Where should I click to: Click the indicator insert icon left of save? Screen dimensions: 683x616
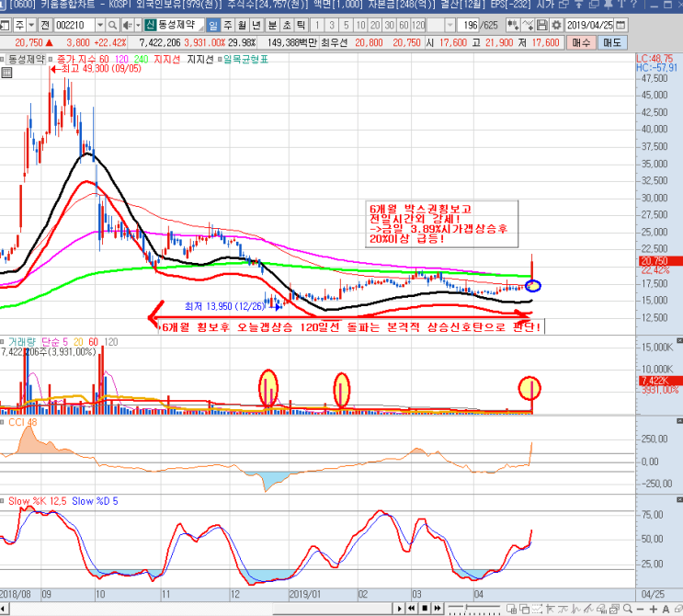(x=528, y=25)
